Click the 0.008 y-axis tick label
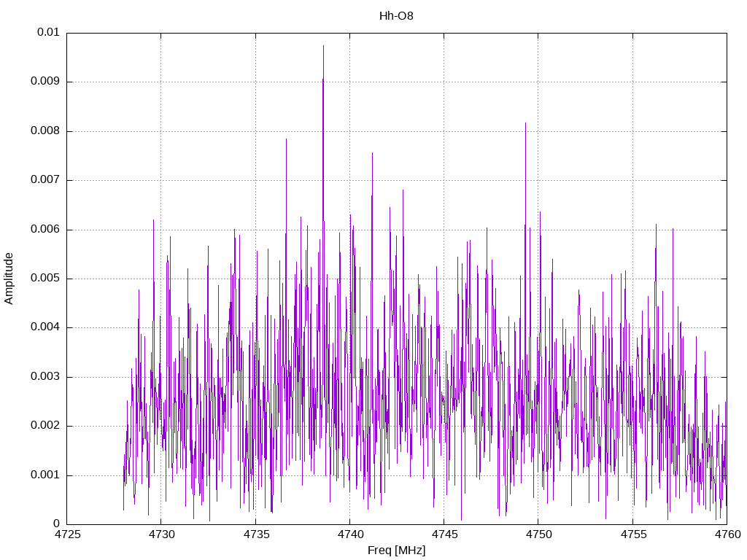The image size is (747, 560). click(45, 131)
